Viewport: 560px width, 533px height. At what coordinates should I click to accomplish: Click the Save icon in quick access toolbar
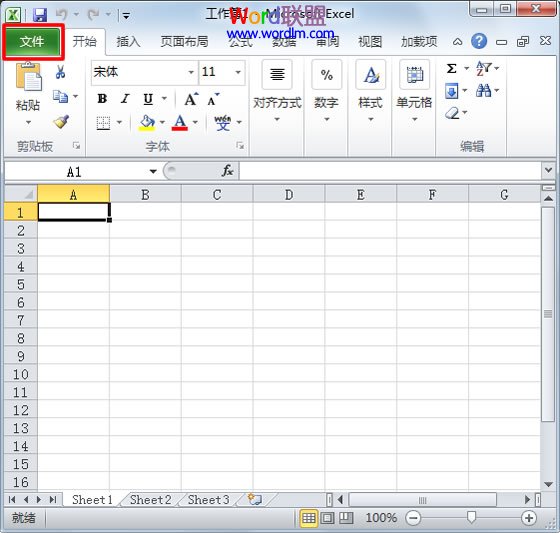(x=40, y=15)
